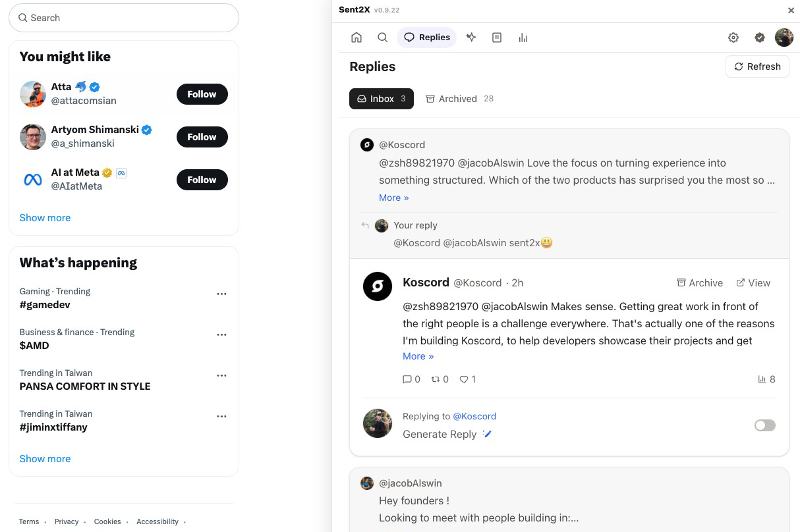The image size is (800, 532).
Task: Toggle the auto-reply switch for @Koscord
Action: tap(765, 425)
